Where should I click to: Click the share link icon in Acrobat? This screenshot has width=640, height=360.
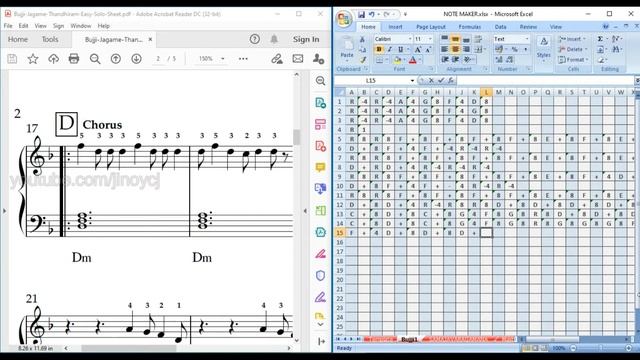pyautogui.click(x=277, y=59)
